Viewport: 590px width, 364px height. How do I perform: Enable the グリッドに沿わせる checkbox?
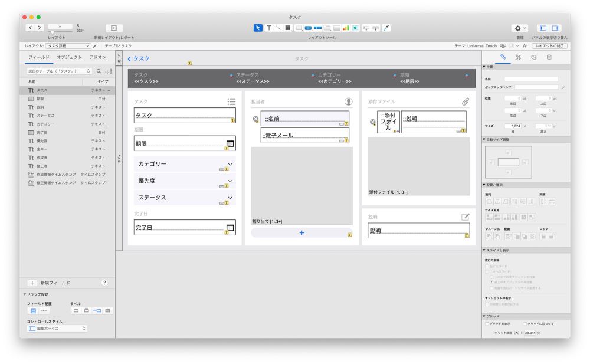[x=524, y=323]
